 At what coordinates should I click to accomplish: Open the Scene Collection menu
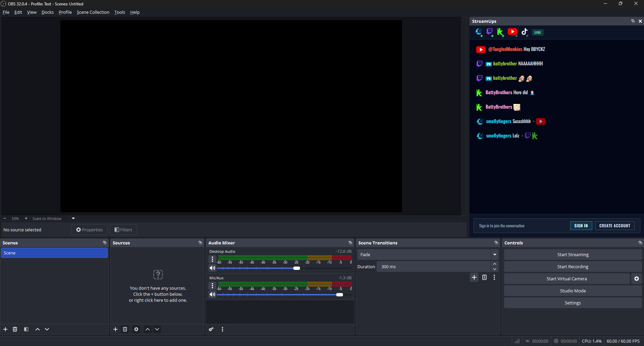pyautogui.click(x=93, y=12)
